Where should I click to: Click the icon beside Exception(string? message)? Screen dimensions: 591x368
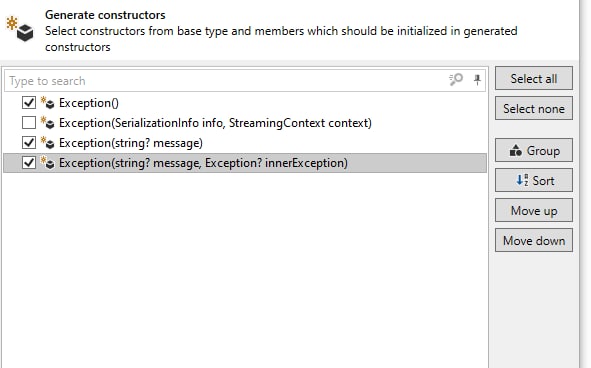pyautogui.click(x=47, y=143)
